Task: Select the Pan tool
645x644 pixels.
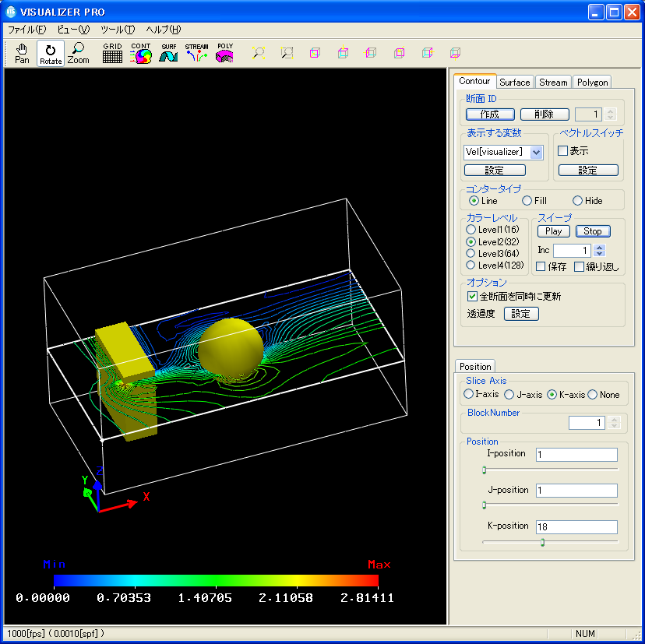Action: click(22, 53)
